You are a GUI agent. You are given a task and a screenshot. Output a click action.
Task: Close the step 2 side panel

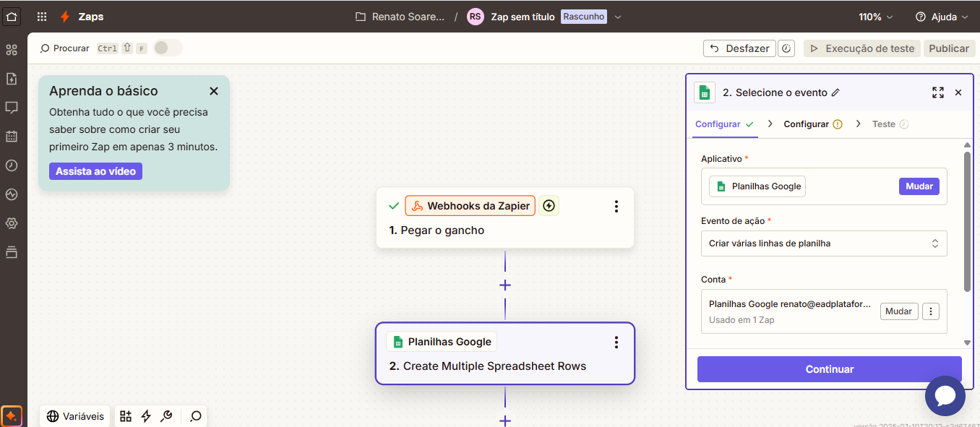click(x=958, y=92)
